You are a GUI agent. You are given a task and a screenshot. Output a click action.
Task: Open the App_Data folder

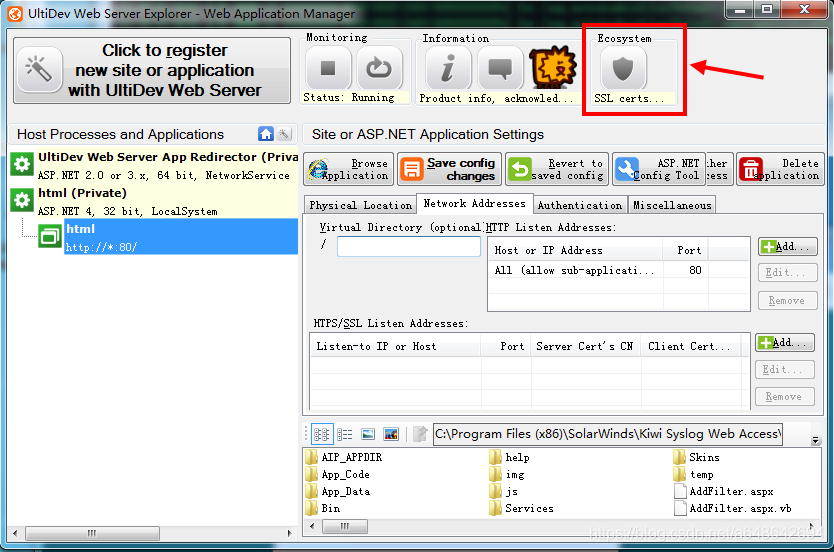point(338,491)
